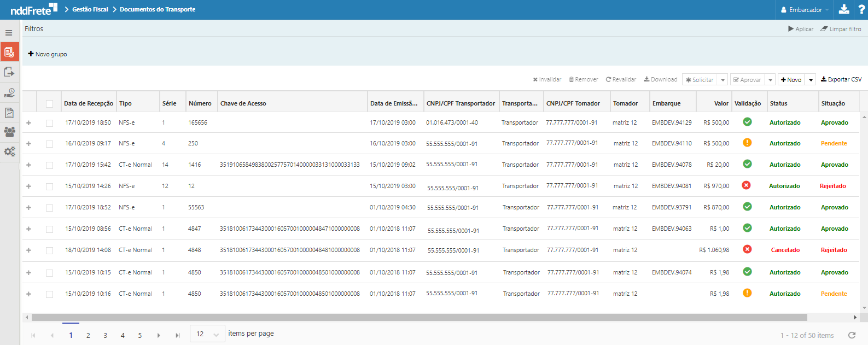This screenshot has height=345, width=868.
Task: Open the users group sidebar icon
Action: click(9, 132)
